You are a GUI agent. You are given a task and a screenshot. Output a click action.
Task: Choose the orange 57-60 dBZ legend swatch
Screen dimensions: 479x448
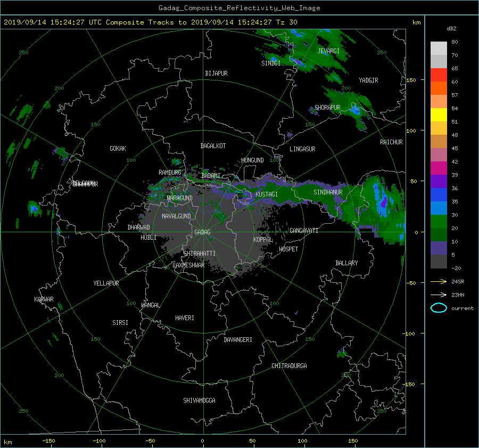439,88
